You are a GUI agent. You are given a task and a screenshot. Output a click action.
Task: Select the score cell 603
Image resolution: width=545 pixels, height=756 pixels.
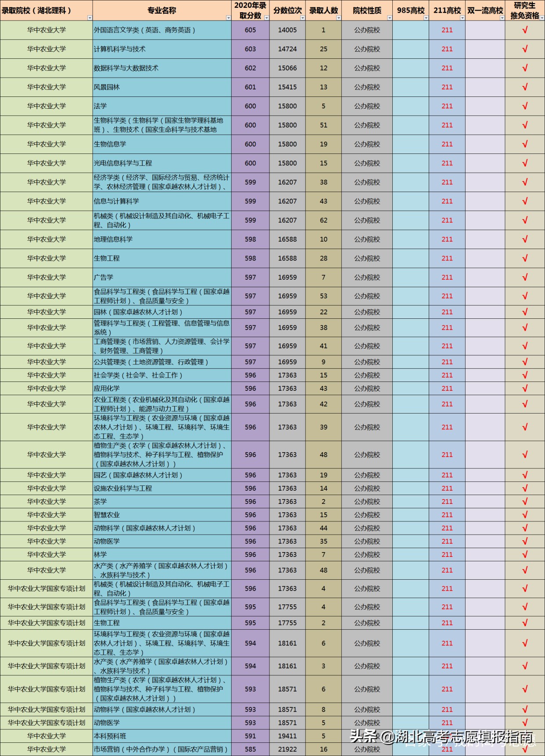(x=251, y=49)
